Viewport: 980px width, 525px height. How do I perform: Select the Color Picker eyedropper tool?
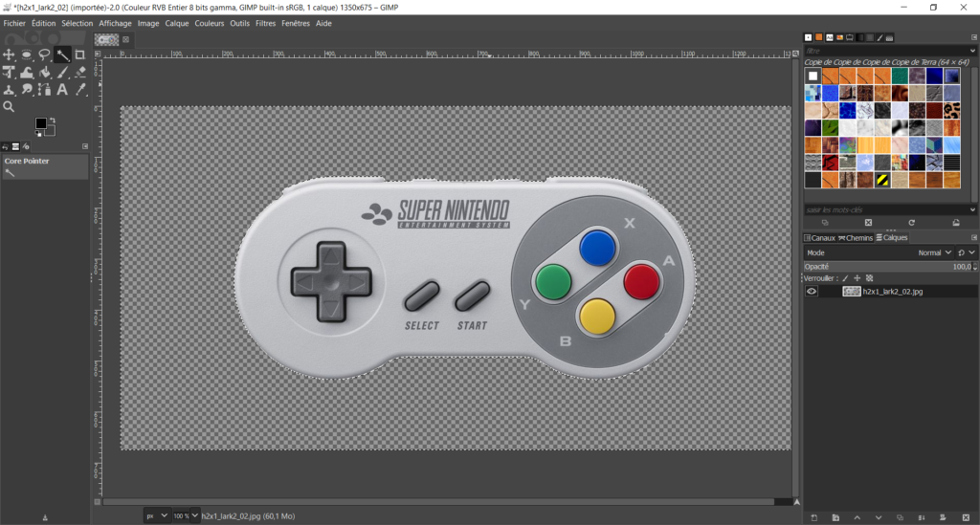point(80,90)
